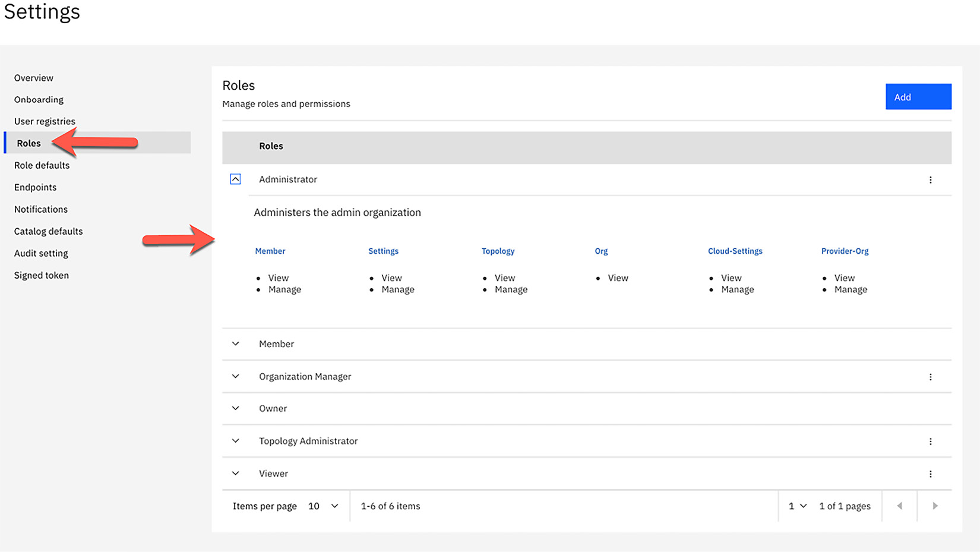This screenshot has width=980, height=552.
Task: Click the Cloud-Settings permission group link
Action: (735, 251)
